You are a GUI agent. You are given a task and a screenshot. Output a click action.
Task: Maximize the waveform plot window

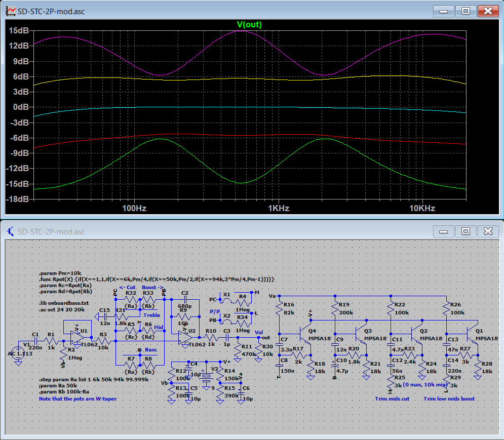pyautogui.click(x=466, y=11)
